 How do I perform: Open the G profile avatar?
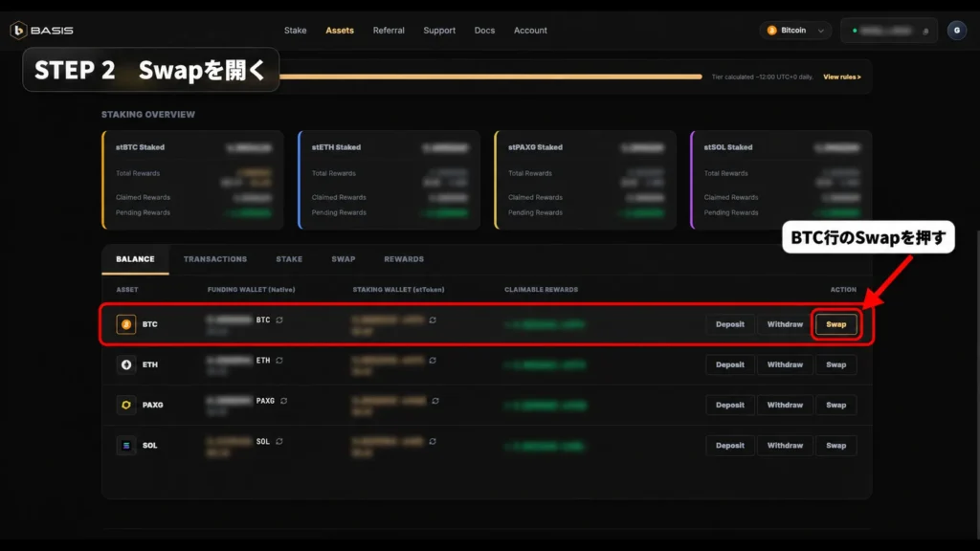(x=957, y=30)
